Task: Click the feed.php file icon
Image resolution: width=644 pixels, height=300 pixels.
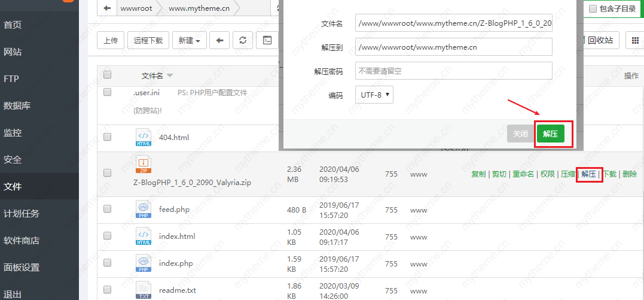Action: coord(144,210)
